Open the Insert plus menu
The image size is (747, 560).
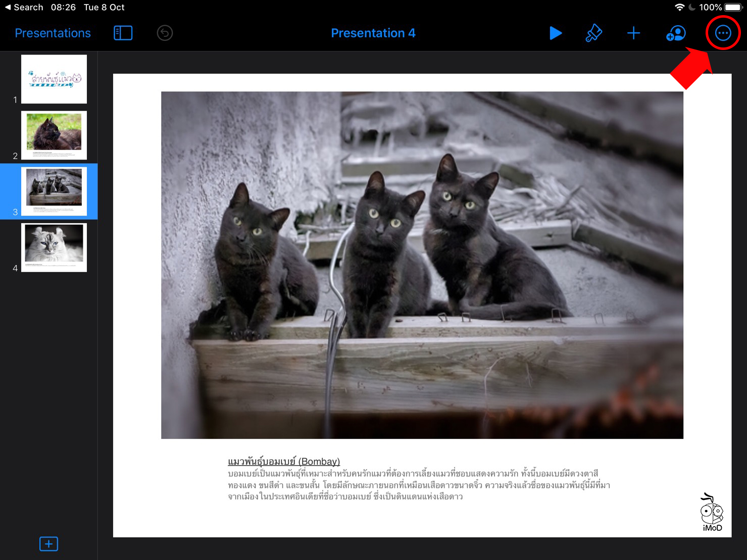coord(633,33)
